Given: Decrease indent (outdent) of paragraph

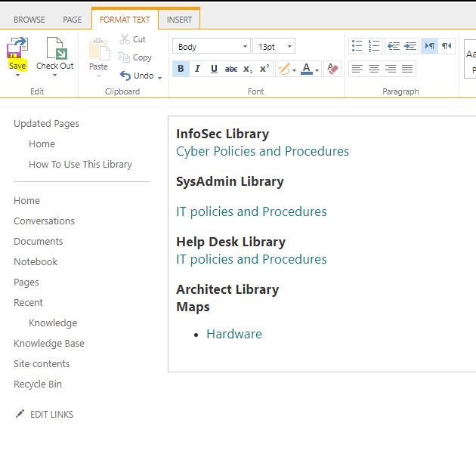Looking at the screenshot, I should 394,46.
